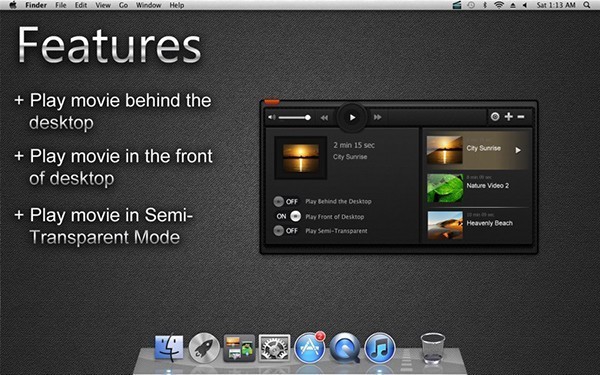Viewport: 600px width, 375px height.
Task: Click the rewind button in the player
Action: coord(324,117)
